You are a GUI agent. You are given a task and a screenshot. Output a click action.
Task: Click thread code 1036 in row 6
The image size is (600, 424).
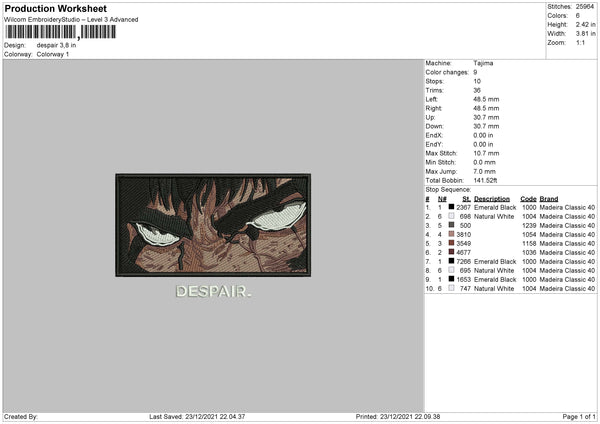point(529,253)
